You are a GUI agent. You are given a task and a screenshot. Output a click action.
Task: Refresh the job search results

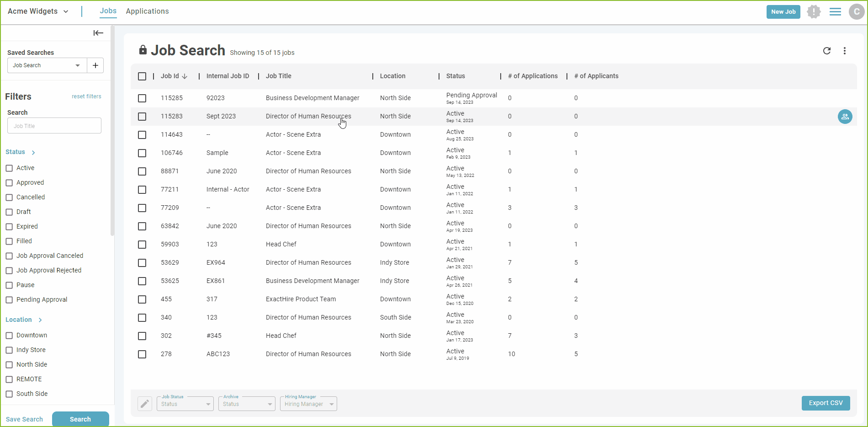pos(827,51)
